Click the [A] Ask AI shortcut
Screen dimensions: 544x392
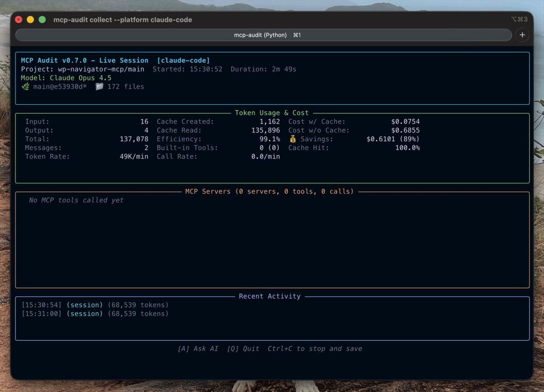click(198, 349)
